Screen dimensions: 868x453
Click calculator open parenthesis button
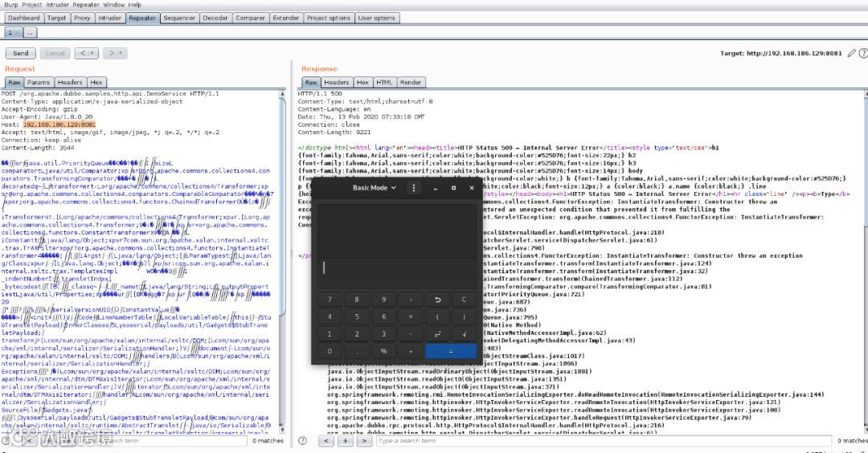437,316
